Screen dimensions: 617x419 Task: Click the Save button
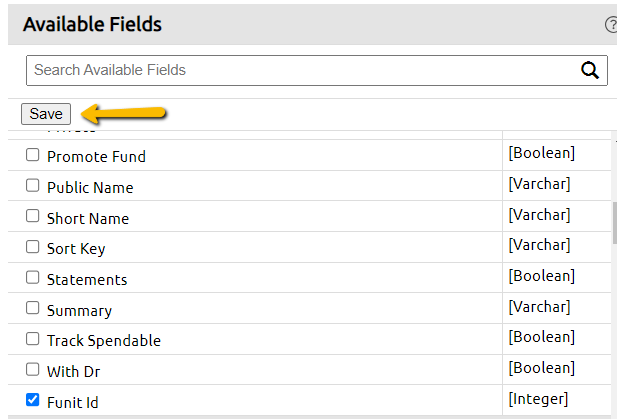click(x=46, y=114)
